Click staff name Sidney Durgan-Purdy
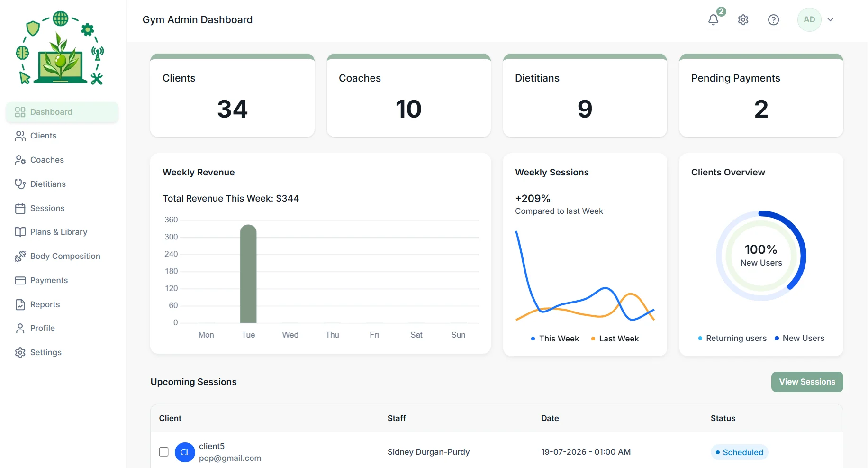868x468 pixels. pyautogui.click(x=428, y=452)
